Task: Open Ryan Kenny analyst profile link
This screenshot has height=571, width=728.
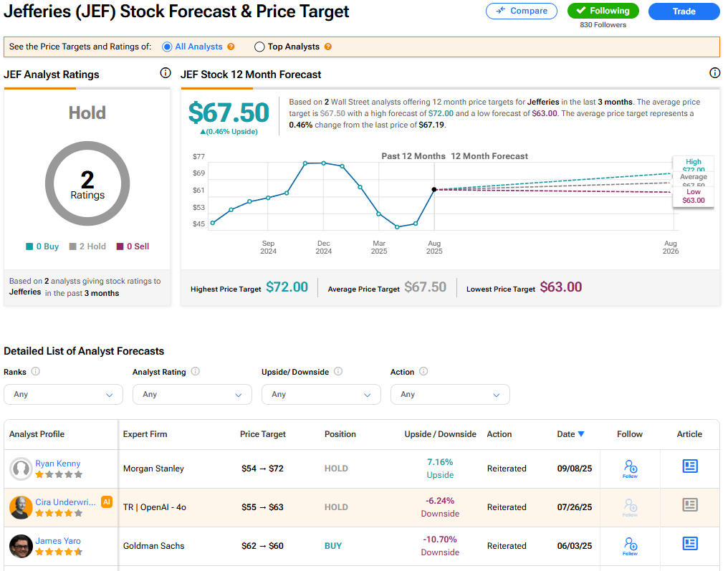Action: [58, 464]
